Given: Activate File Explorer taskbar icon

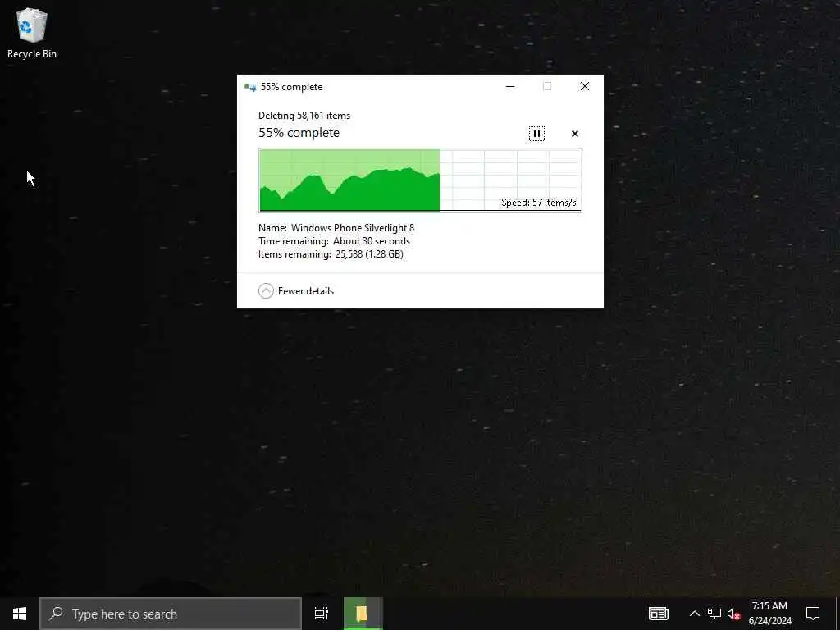Looking at the screenshot, I should pyautogui.click(x=363, y=614).
